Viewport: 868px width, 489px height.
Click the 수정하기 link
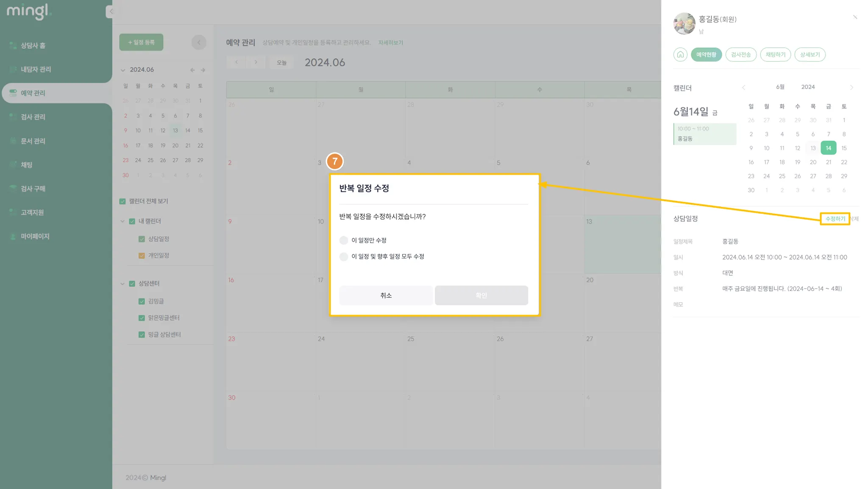[x=835, y=219]
